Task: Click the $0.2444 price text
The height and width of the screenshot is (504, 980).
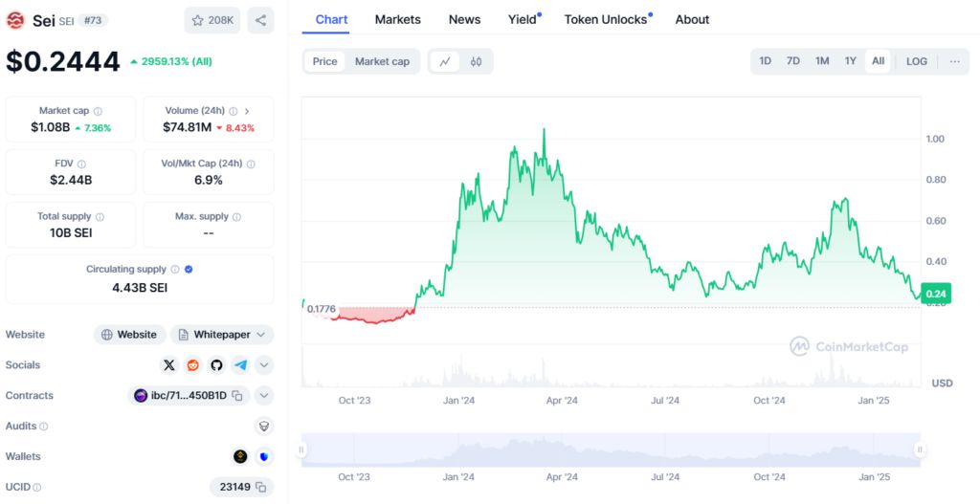Action: point(62,61)
